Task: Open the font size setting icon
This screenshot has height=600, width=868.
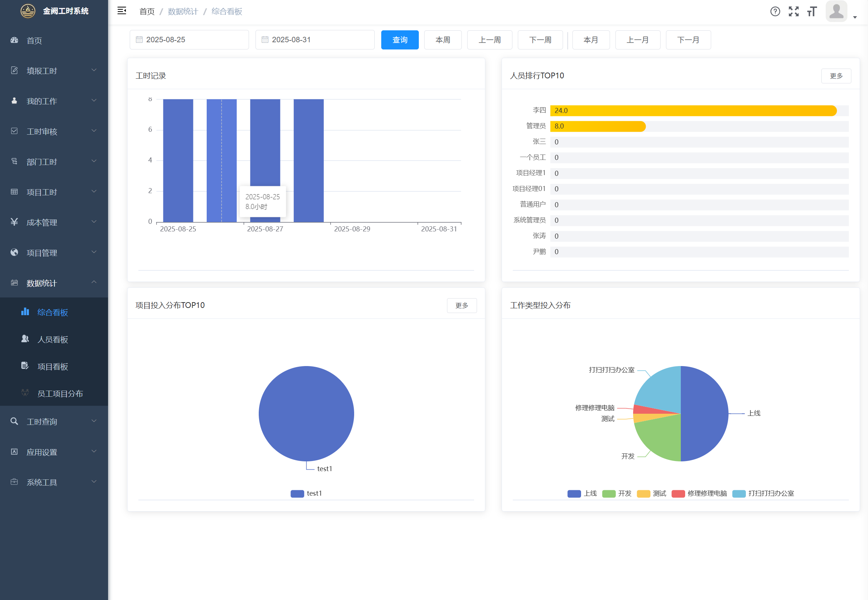Action: (x=812, y=11)
